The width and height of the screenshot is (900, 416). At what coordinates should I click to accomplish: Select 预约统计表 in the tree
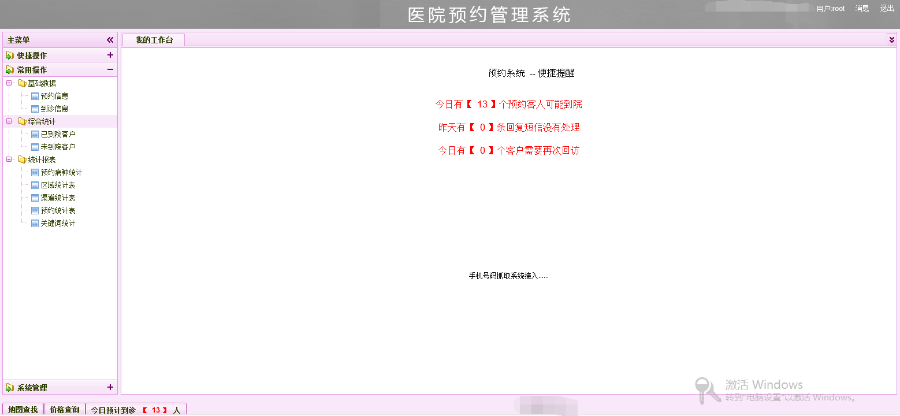click(59, 211)
